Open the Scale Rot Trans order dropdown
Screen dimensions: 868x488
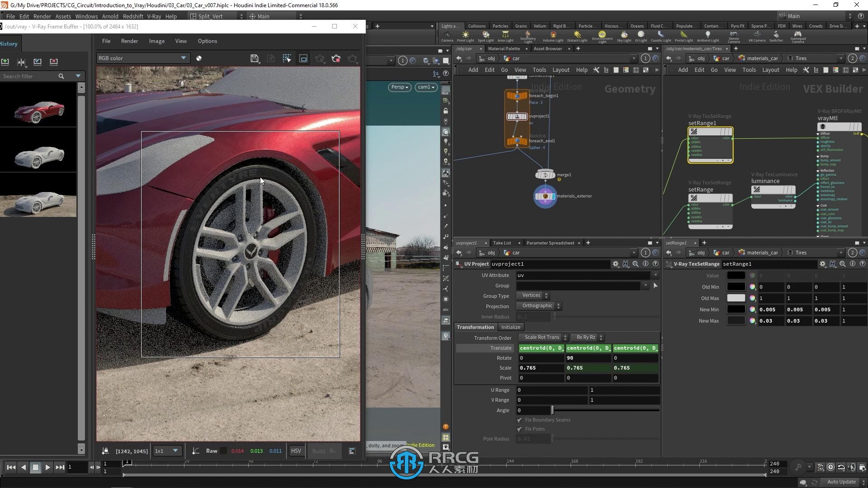pyautogui.click(x=543, y=338)
